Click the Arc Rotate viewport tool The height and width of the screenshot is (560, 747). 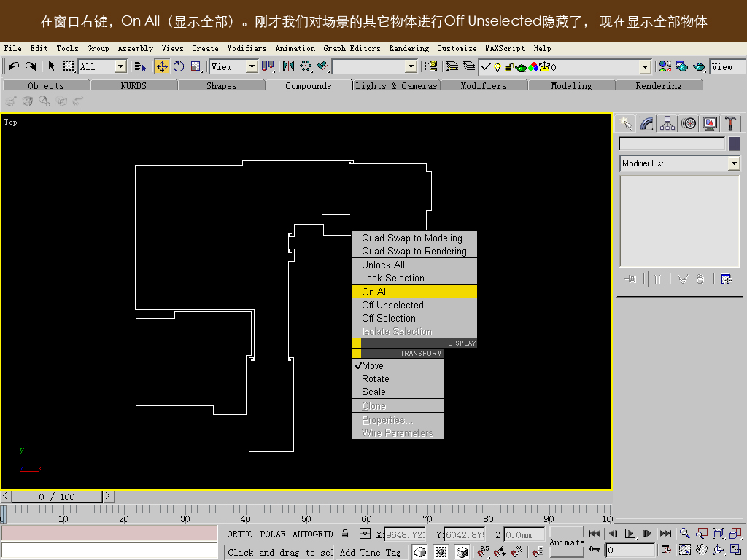coord(719,550)
